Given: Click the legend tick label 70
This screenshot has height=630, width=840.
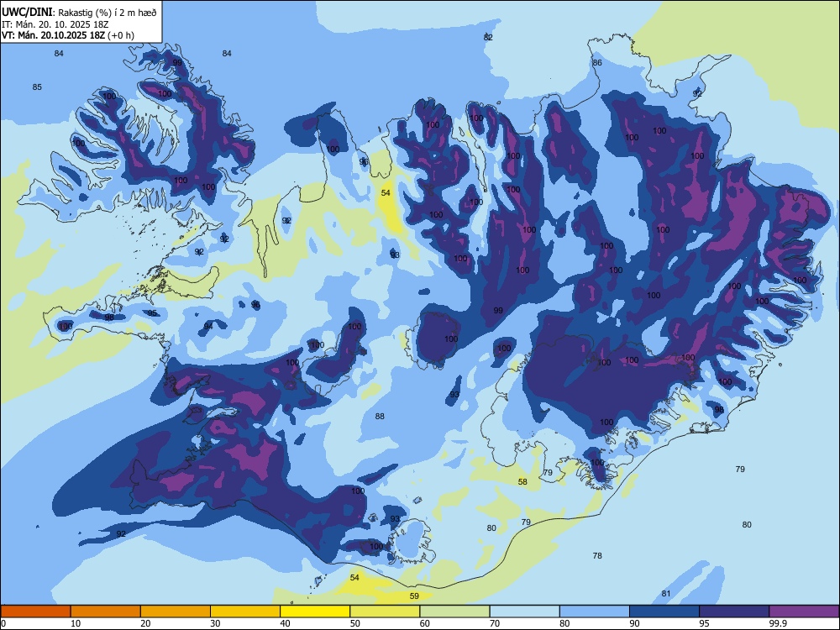Looking at the screenshot, I should click(495, 623).
